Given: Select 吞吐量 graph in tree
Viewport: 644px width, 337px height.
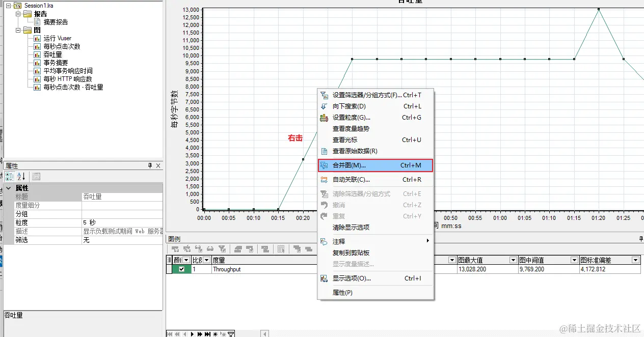Looking at the screenshot, I should pos(52,54).
